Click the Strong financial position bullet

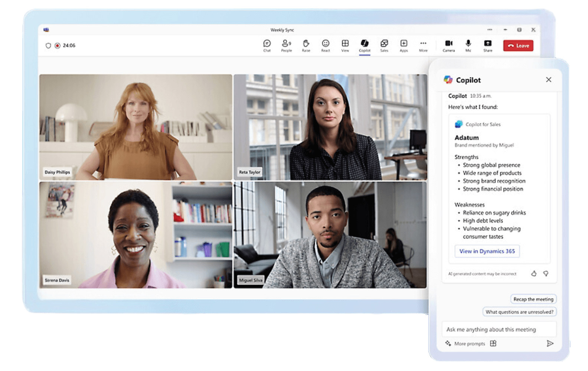point(493,189)
